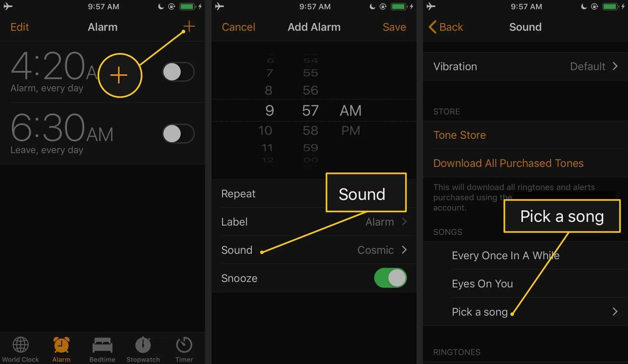Expand the Sound option chevron

[404, 250]
